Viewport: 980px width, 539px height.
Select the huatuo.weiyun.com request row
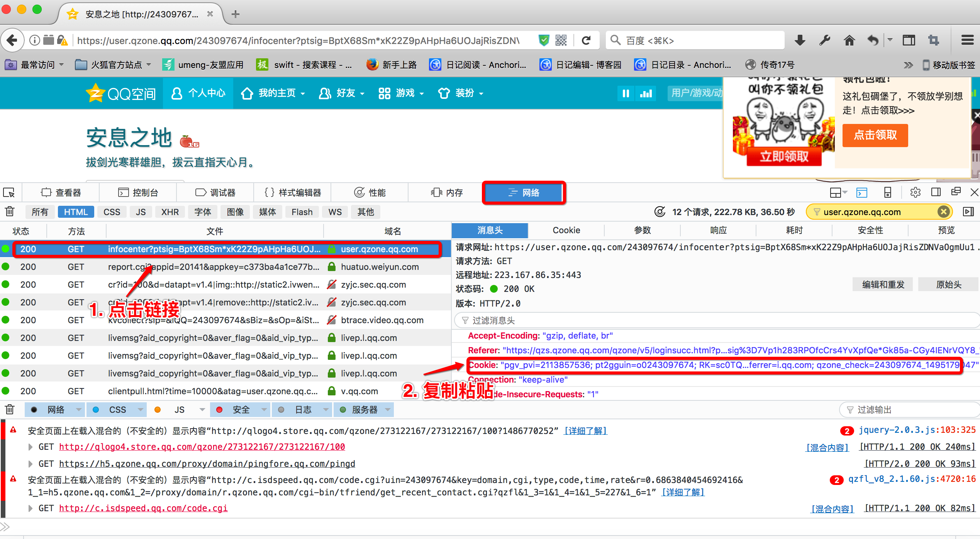226,267
